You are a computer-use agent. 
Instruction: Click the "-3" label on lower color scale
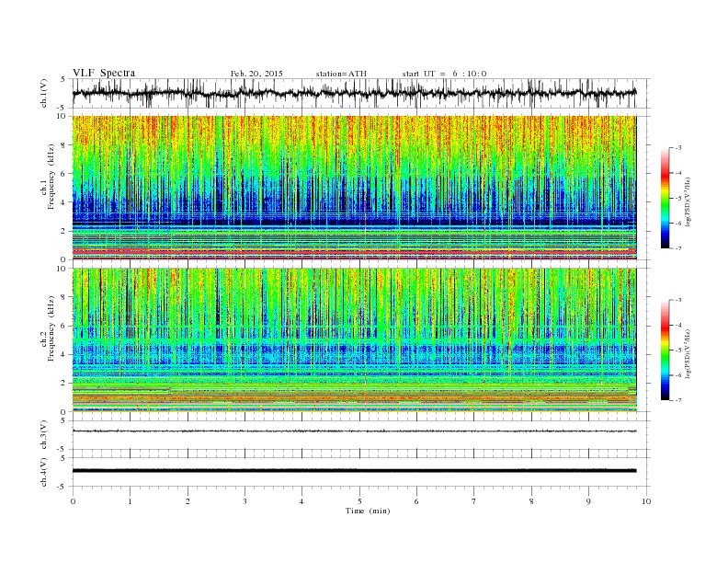pos(678,300)
